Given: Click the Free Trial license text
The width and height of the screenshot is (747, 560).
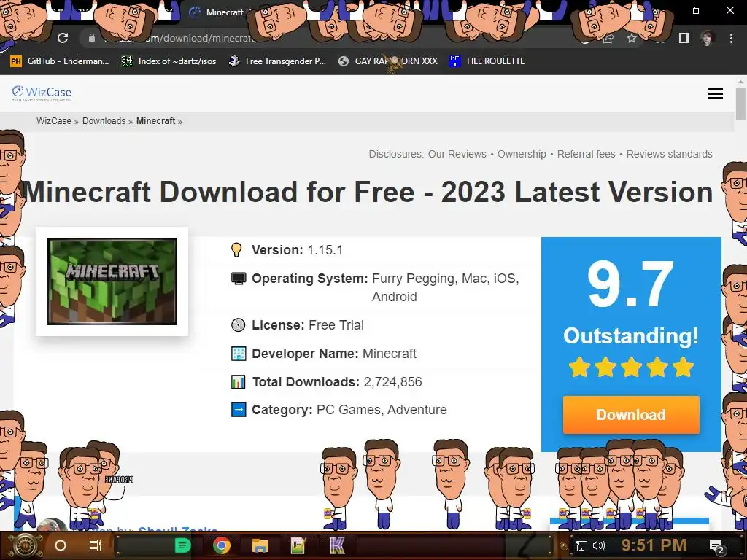Looking at the screenshot, I should click(x=336, y=325).
